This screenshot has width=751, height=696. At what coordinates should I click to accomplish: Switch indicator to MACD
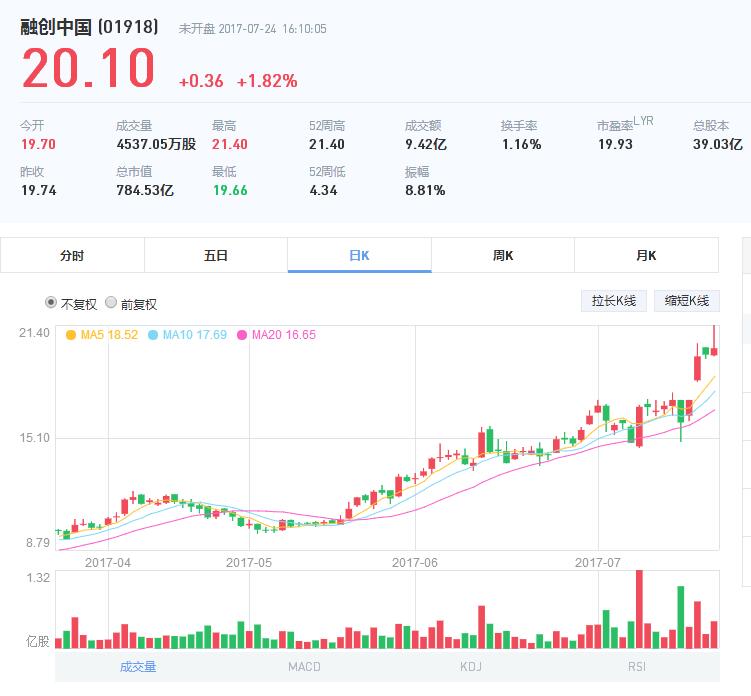click(x=304, y=666)
